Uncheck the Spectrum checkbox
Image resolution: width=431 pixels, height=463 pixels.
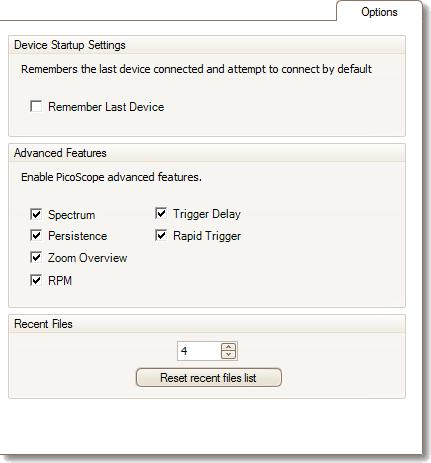tap(36, 214)
